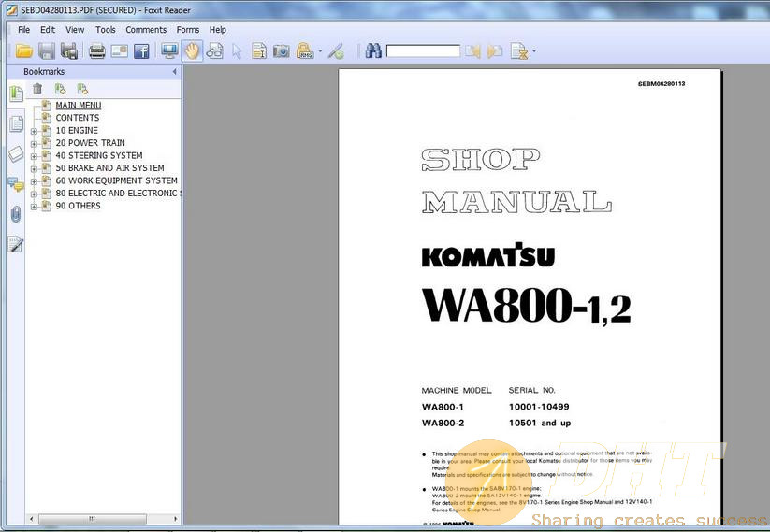Expand the 40 STEERING SYSTEM bookmark node

point(34,156)
